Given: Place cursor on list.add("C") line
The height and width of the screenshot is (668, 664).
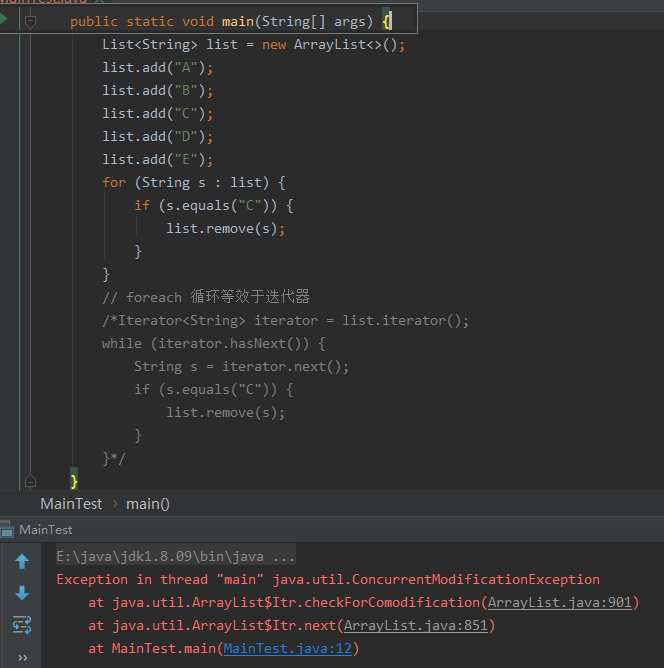Looking at the screenshot, I should point(158,113).
